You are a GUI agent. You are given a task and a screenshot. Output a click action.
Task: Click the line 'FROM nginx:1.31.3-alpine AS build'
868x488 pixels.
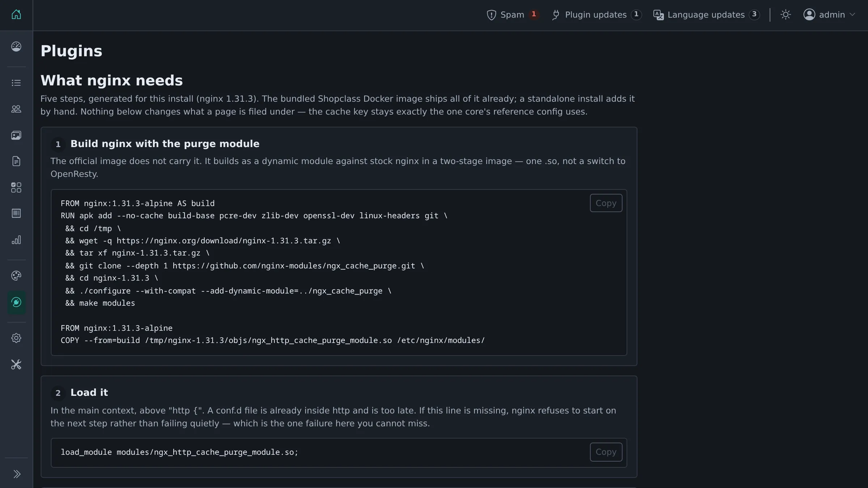coord(137,204)
